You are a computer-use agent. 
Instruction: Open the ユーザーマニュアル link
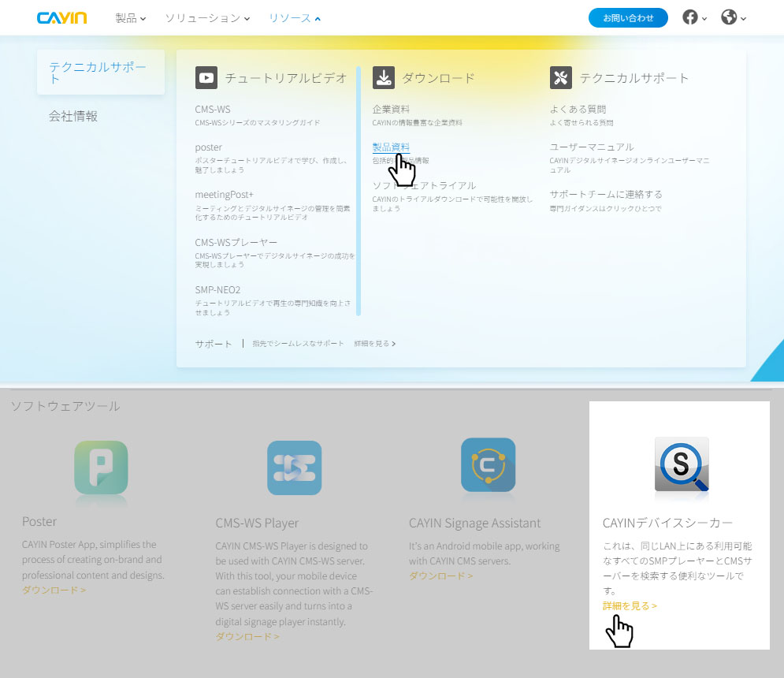(x=592, y=147)
